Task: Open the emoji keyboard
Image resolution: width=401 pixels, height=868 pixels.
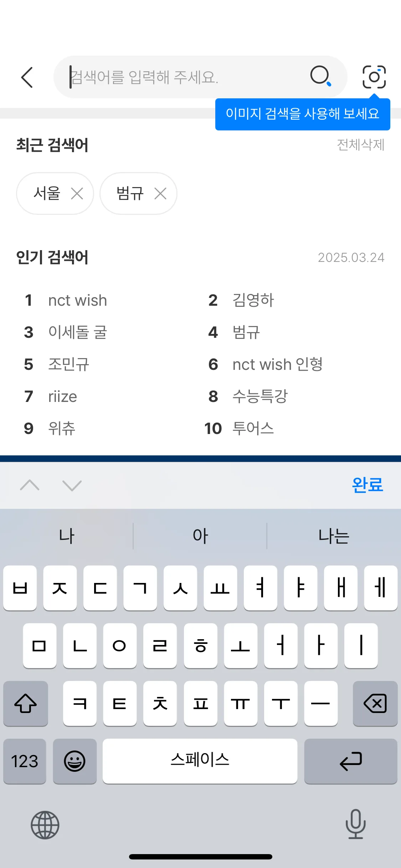Action: click(74, 761)
